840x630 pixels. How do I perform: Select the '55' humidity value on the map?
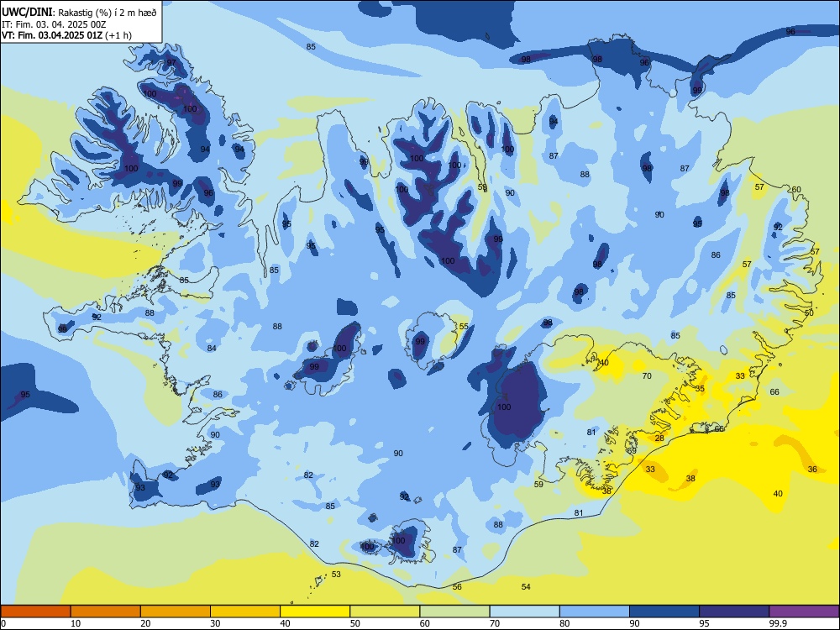464,326
